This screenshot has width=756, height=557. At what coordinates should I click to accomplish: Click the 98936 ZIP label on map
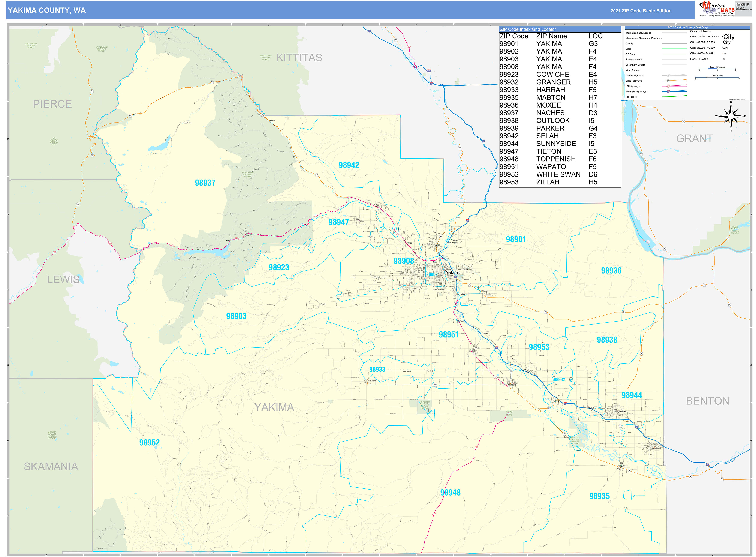pos(611,271)
